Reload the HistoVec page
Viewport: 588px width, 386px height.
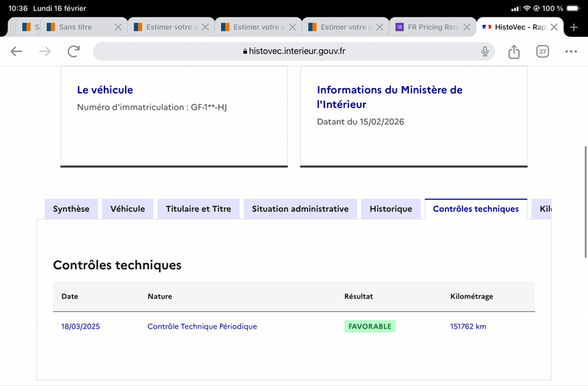coord(73,51)
